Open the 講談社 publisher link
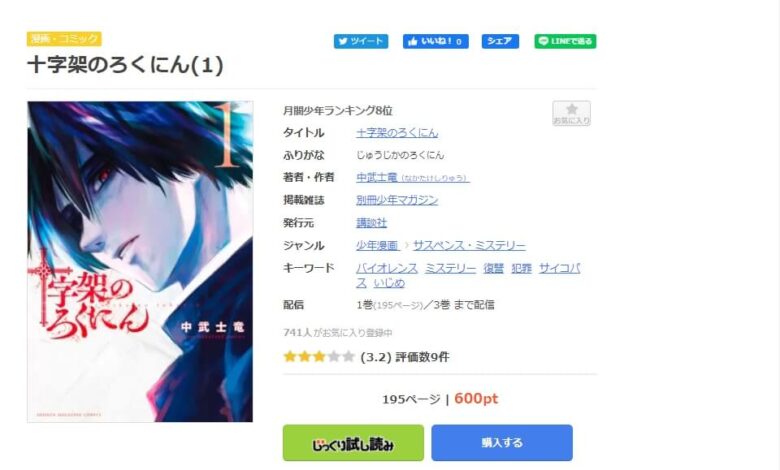This screenshot has width=780, height=470. pyautogui.click(x=371, y=223)
